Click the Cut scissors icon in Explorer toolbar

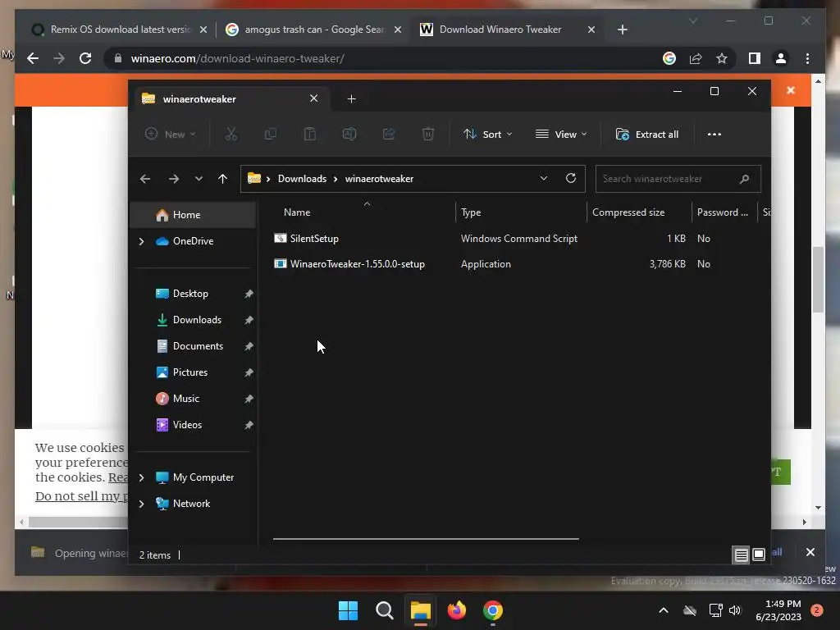point(231,134)
